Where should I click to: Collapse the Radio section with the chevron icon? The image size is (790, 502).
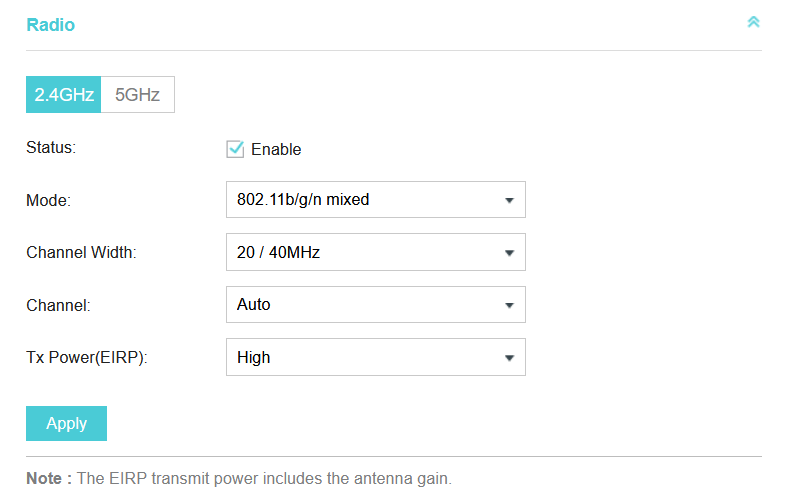click(x=753, y=22)
